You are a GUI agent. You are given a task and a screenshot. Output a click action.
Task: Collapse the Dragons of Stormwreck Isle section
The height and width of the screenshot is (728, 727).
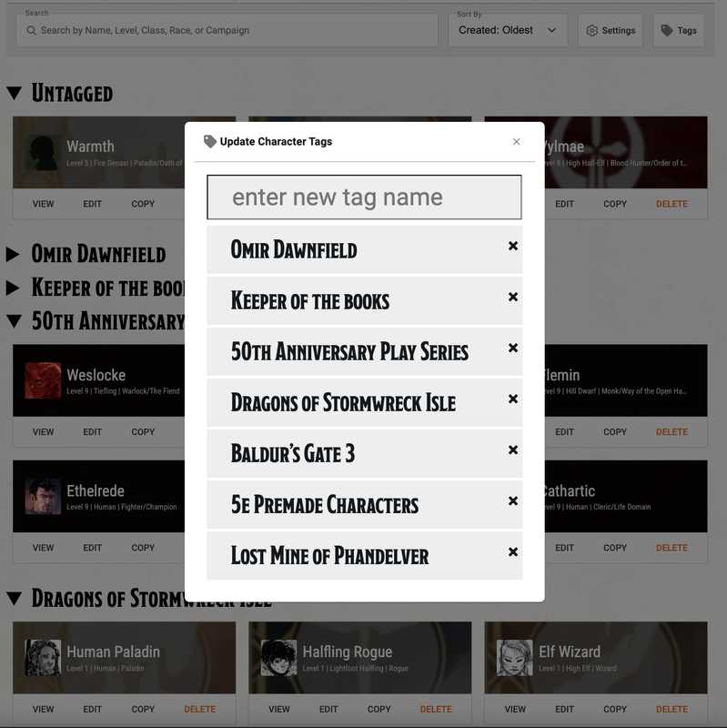[15, 599]
